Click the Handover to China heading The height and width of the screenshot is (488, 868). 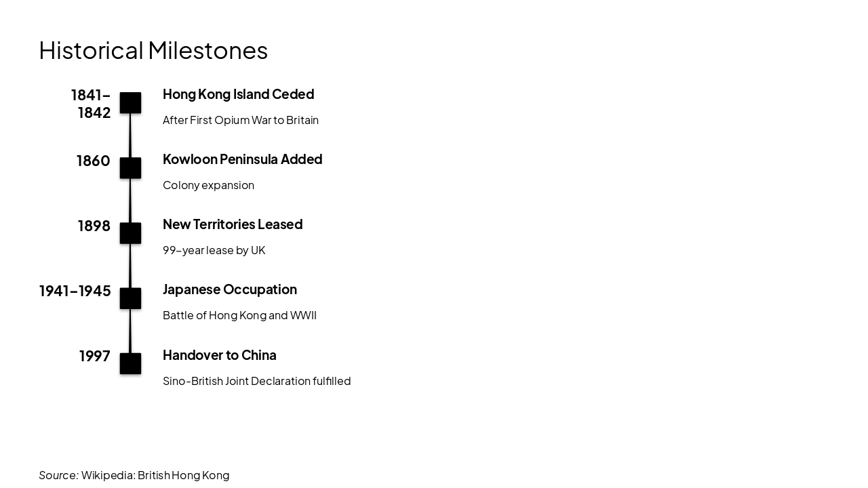tap(220, 355)
